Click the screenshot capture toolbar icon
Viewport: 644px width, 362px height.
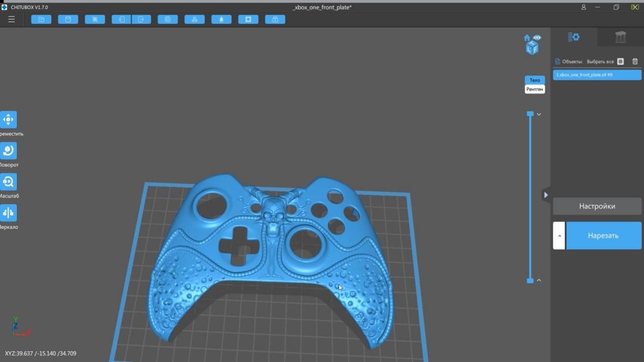[95, 19]
